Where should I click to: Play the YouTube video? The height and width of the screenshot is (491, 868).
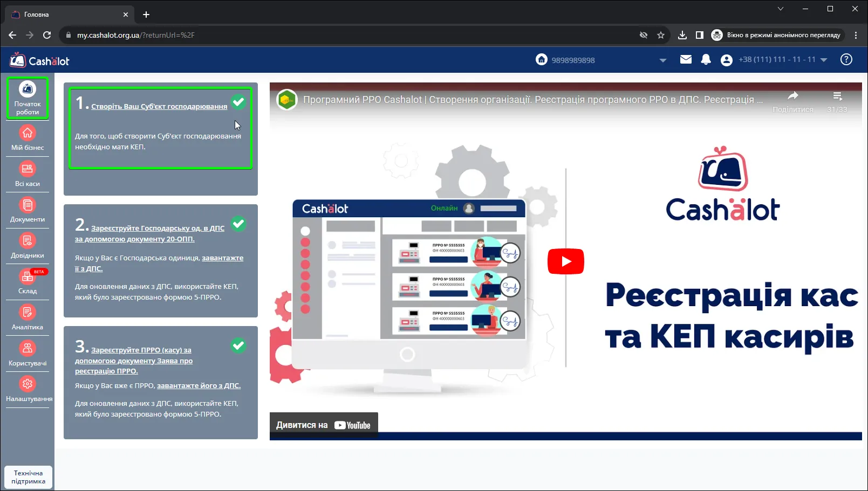click(x=565, y=261)
